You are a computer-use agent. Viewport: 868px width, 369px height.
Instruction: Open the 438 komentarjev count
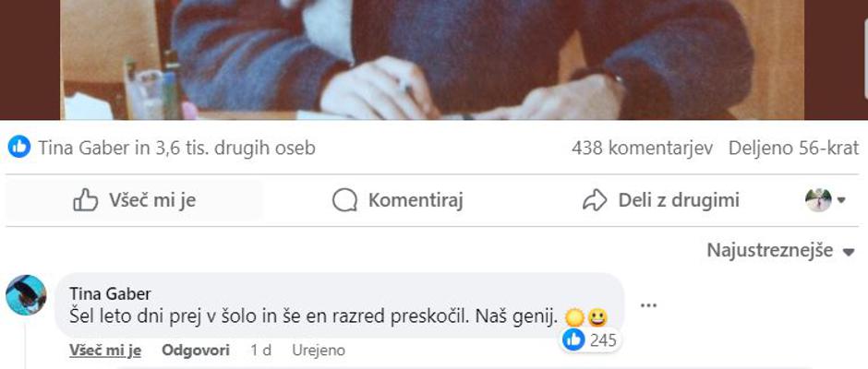642,148
